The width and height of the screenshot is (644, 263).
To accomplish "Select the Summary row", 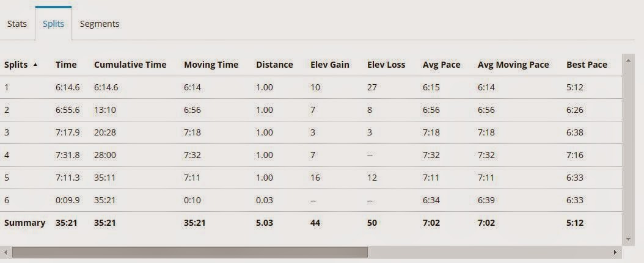I will [311, 223].
